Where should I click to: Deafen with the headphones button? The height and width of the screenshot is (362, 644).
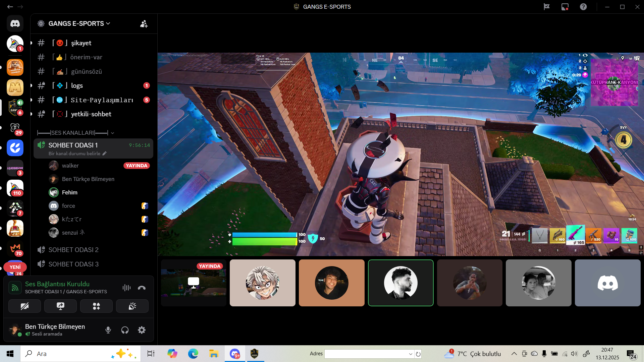(x=125, y=330)
